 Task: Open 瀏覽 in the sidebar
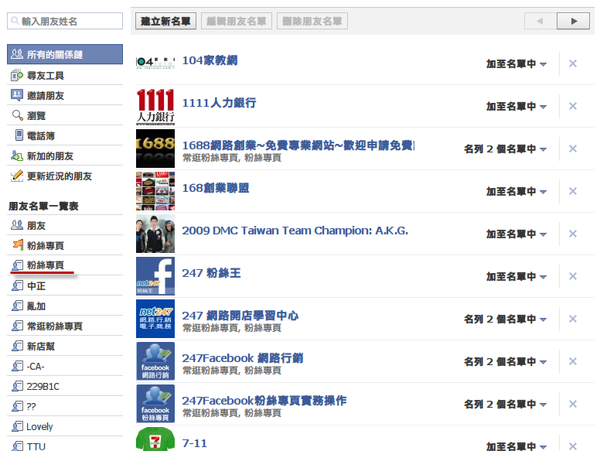65,116
